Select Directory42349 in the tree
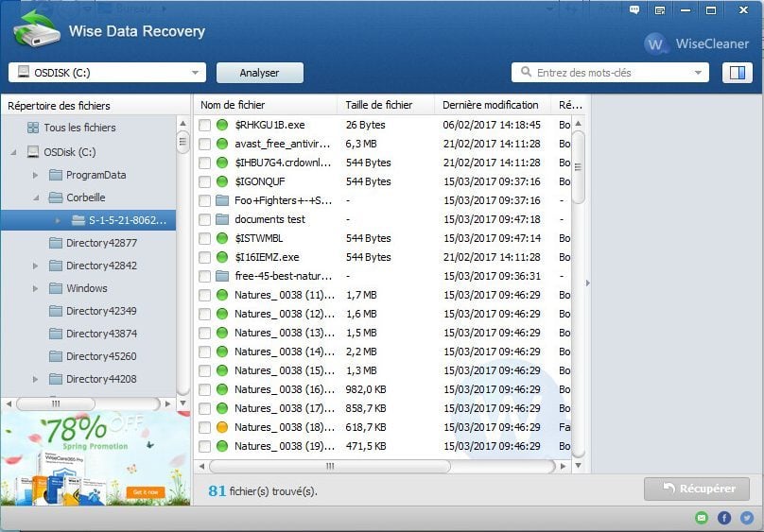Image resolution: width=764 pixels, height=532 pixels. point(101,311)
